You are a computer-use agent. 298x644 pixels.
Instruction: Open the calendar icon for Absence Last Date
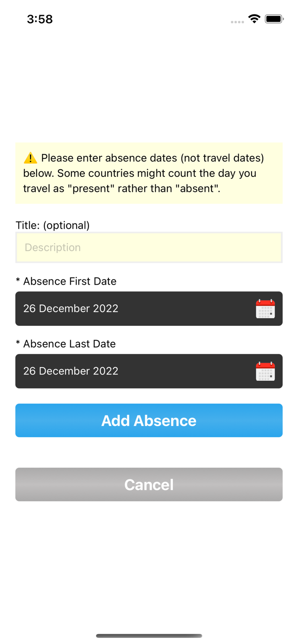265,371
